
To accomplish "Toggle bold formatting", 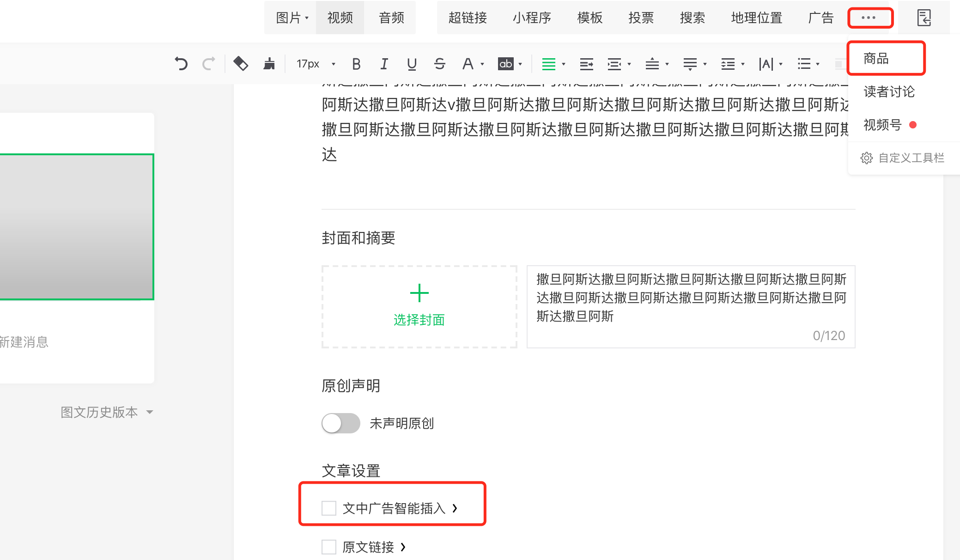I will 356,64.
